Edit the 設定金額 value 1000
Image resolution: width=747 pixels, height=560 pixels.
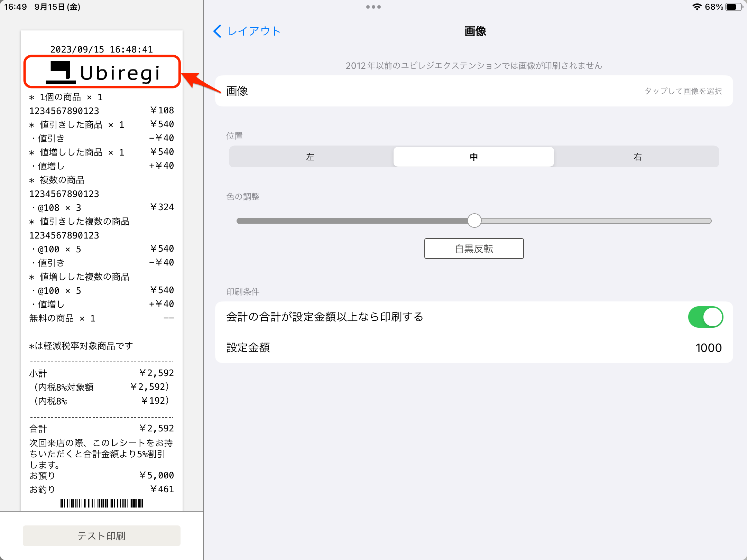coord(708,348)
